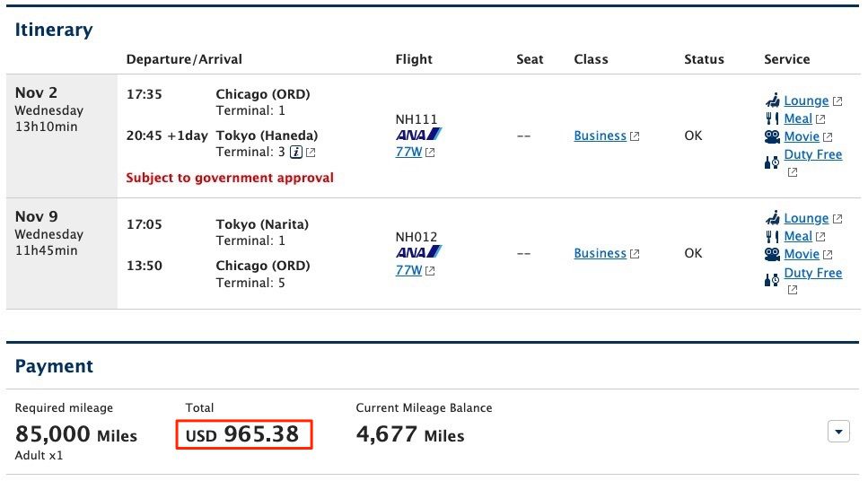
Task: Click the ANA logo under flight NH012
Action: [418, 251]
